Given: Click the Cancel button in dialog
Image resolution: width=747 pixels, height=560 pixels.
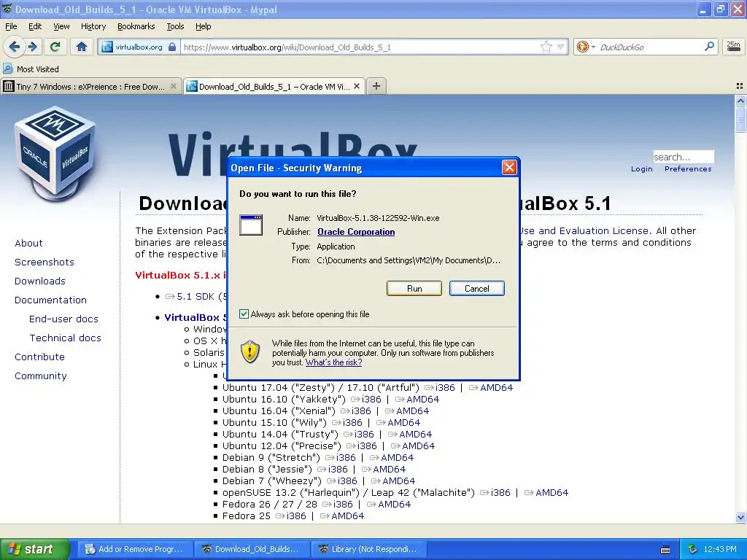Looking at the screenshot, I should click(x=476, y=288).
